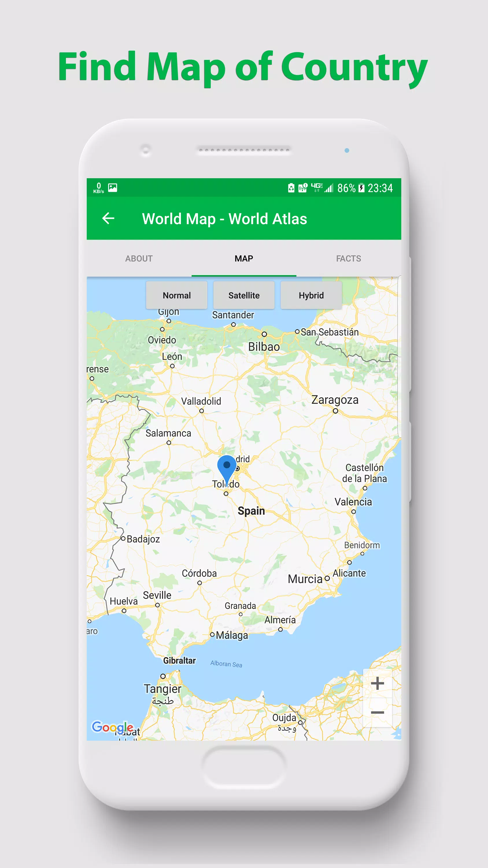This screenshot has width=488, height=868.
Task: Click the Salamanca city label
Action: coord(168,433)
